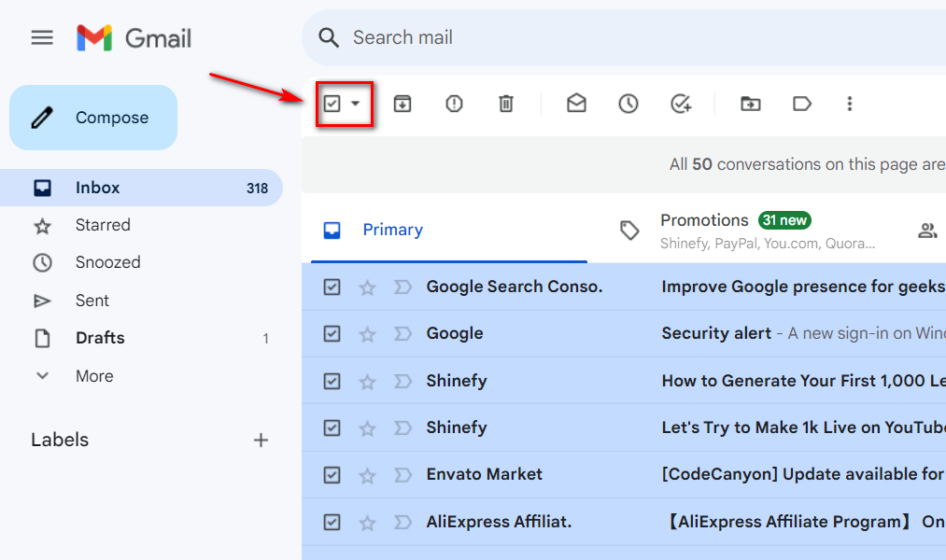Uncheck the Shinefy 1,000 Leads email checkbox
The height and width of the screenshot is (560, 946).
coord(332,381)
